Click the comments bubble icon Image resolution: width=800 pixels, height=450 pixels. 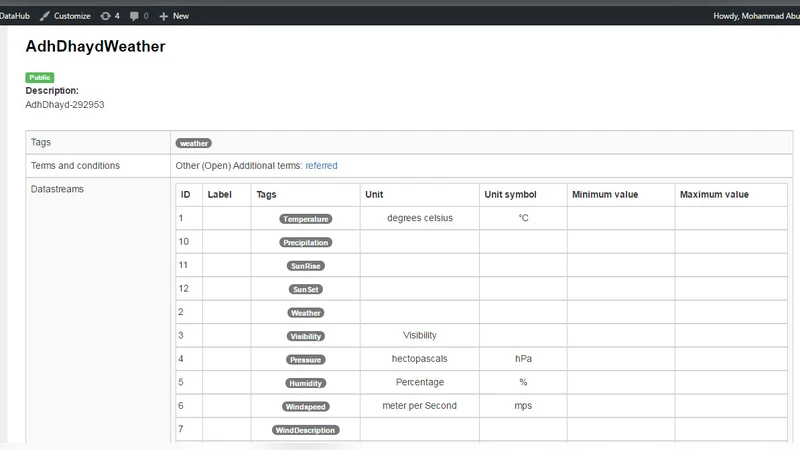point(134,16)
